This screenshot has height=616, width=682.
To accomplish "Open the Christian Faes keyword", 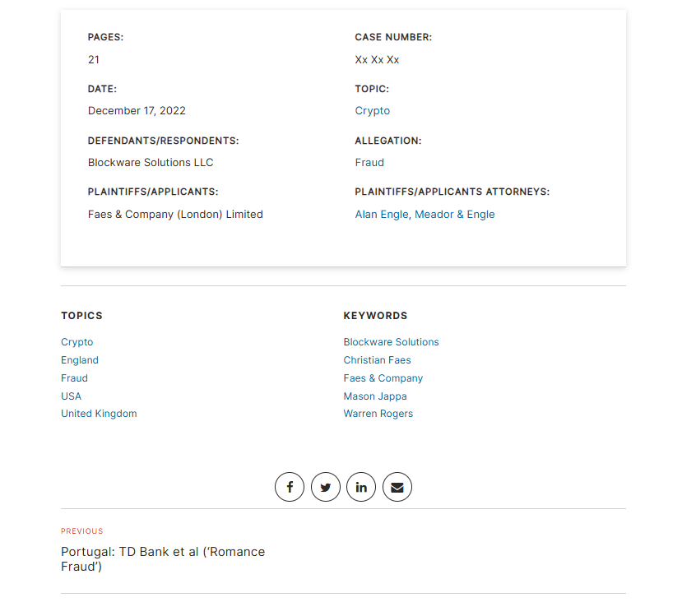I will (x=377, y=360).
